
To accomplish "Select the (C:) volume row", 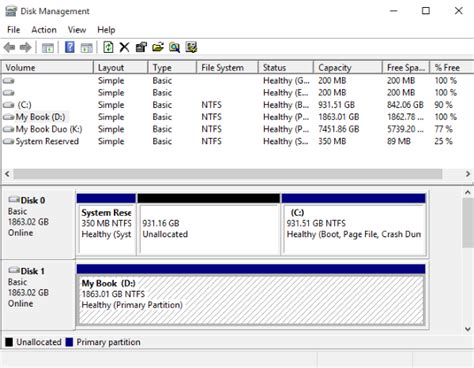I will pyautogui.click(x=237, y=105).
